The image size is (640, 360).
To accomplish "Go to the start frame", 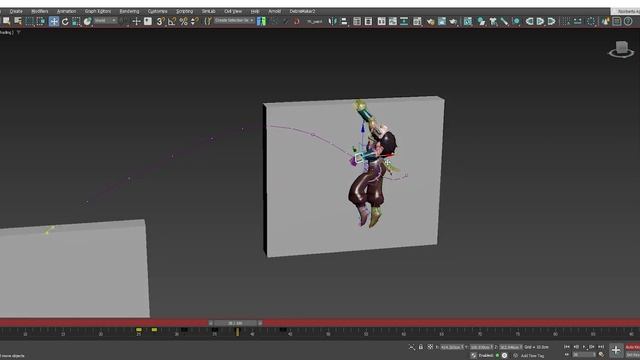I will coord(567,347).
